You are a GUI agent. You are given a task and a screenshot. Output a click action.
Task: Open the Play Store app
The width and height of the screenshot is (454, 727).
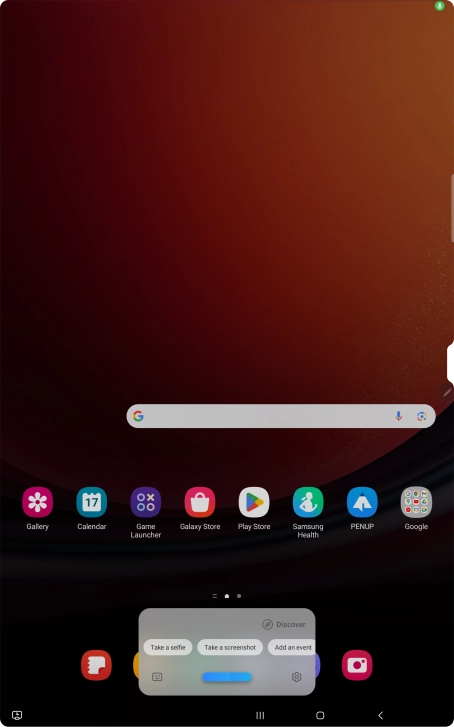coord(254,502)
